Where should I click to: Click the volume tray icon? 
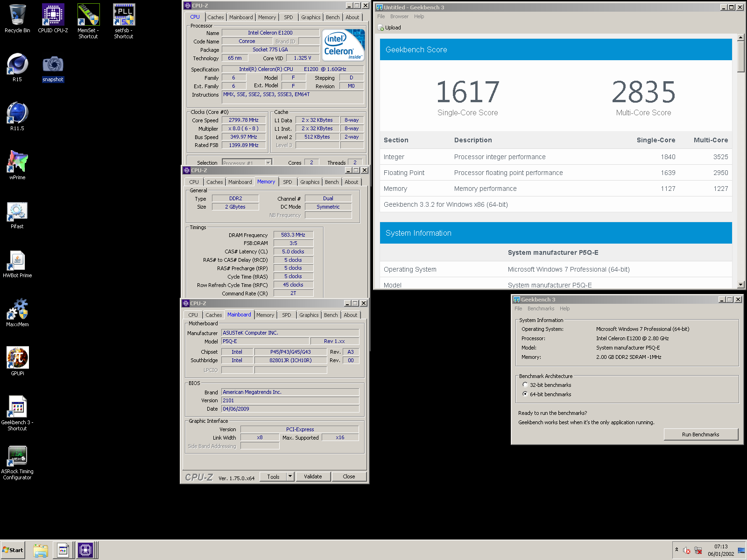[686, 550]
